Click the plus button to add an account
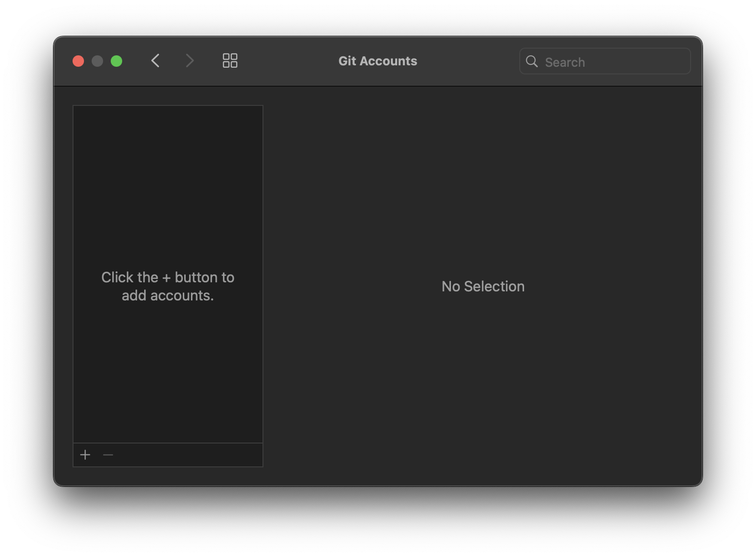Viewport: 756px width, 557px height. coord(85,455)
